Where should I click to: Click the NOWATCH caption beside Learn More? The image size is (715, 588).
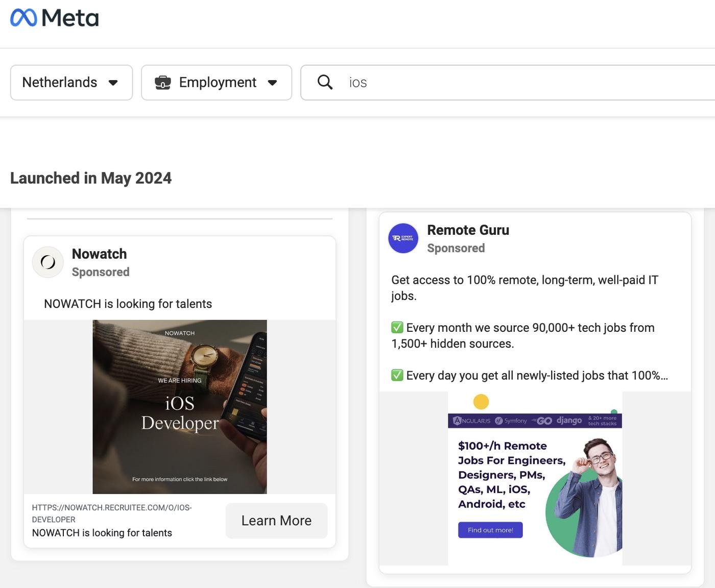pos(102,533)
